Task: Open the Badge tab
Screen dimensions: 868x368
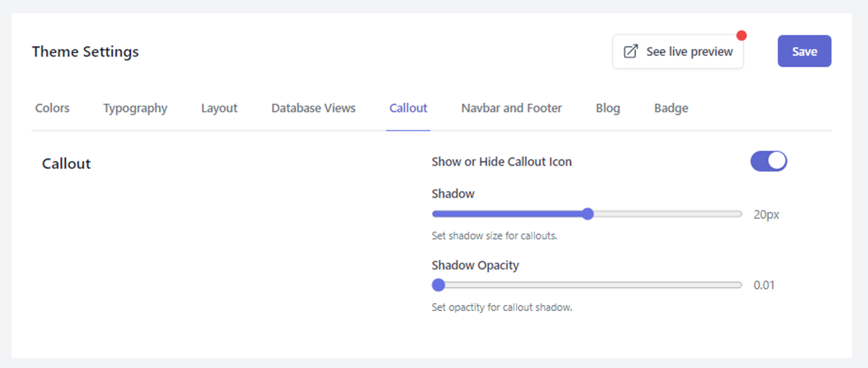Action: 670,108
